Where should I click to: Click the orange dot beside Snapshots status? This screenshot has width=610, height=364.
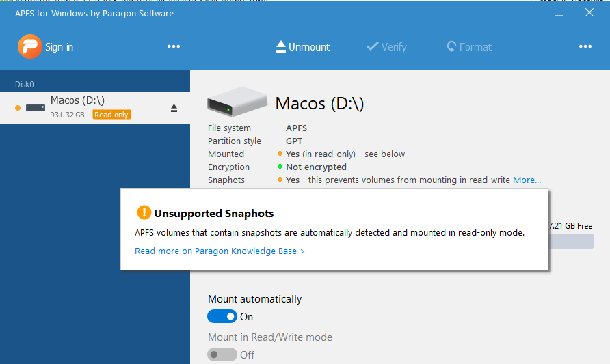[280, 180]
